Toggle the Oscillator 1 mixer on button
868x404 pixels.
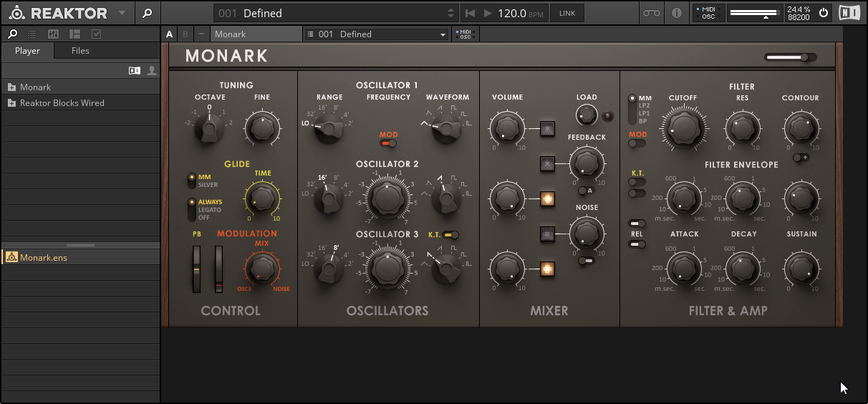(548, 129)
